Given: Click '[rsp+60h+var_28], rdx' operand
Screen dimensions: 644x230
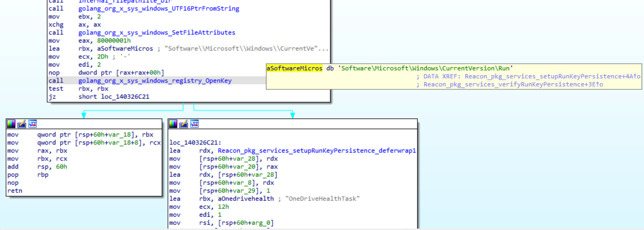Looking at the screenshot, I should (238, 159).
